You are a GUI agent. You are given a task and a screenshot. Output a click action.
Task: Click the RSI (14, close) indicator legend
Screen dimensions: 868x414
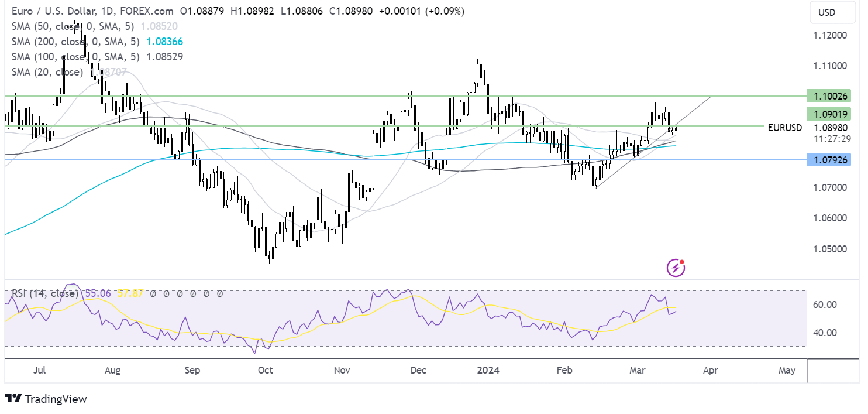(45, 293)
